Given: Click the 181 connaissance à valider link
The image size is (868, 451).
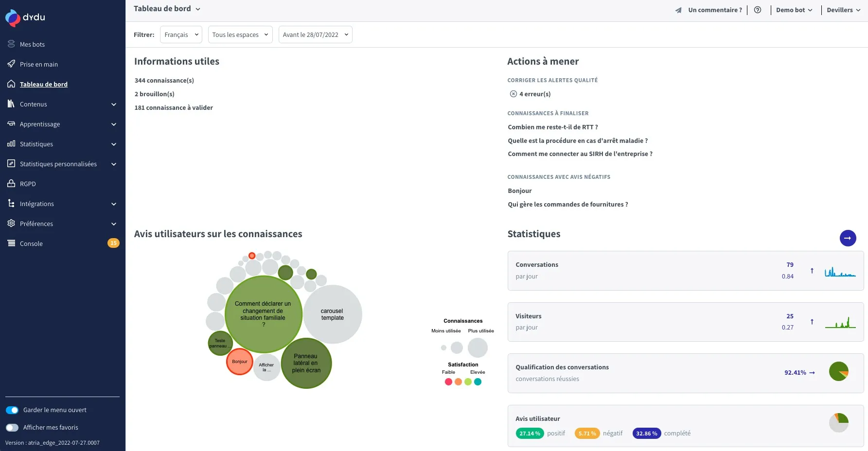Looking at the screenshot, I should click(174, 107).
